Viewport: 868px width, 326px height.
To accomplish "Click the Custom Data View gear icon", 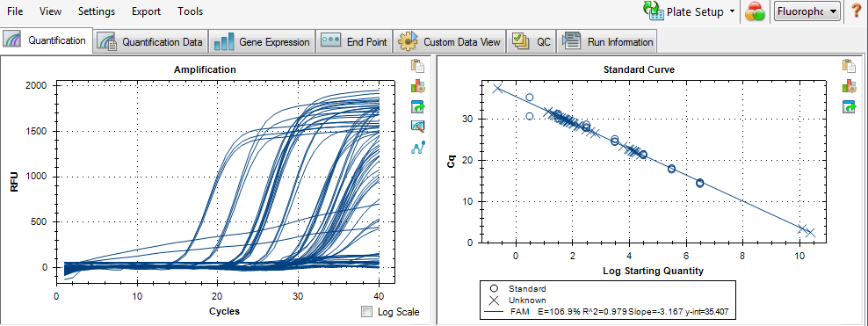I will 408,41.
